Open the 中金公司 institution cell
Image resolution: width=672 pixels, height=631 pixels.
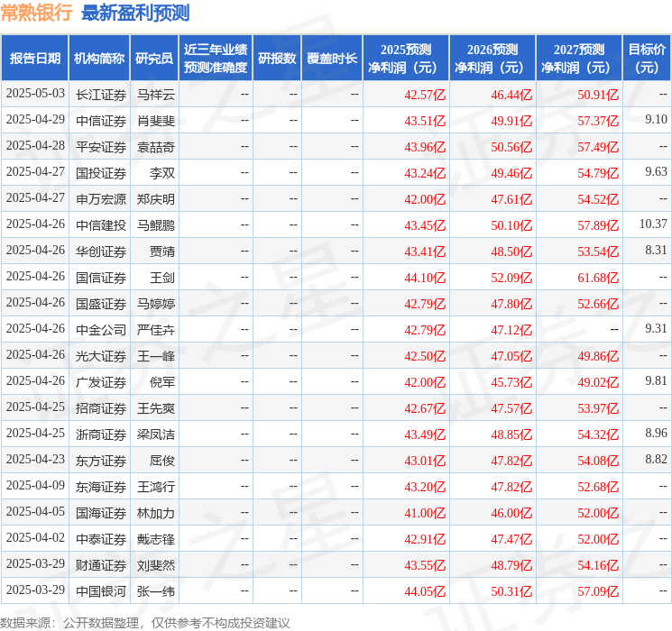101,330
